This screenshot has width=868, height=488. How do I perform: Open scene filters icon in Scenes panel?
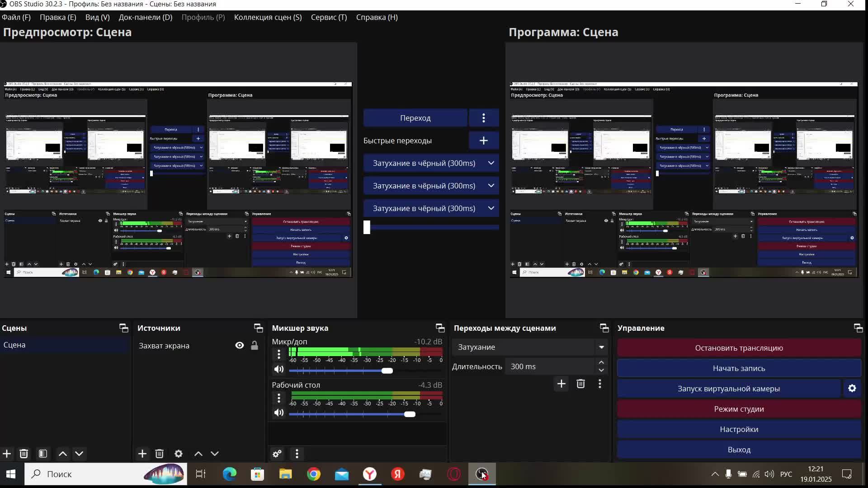(43, 454)
